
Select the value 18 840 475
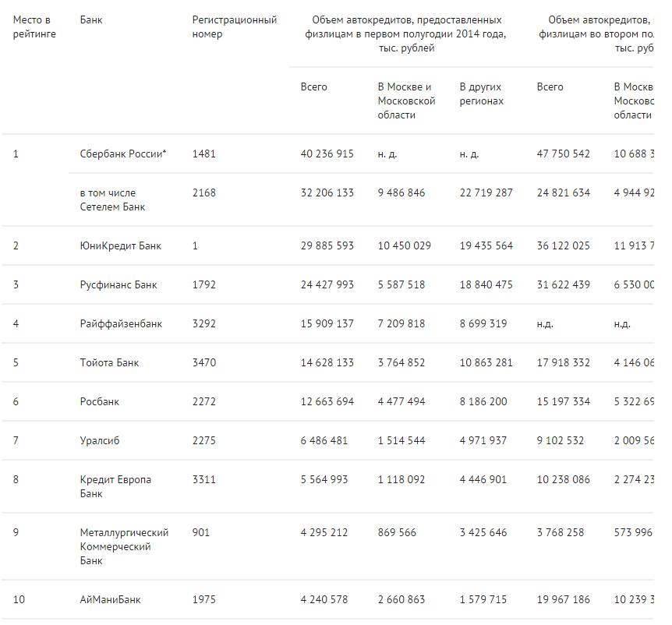click(x=486, y=285)
